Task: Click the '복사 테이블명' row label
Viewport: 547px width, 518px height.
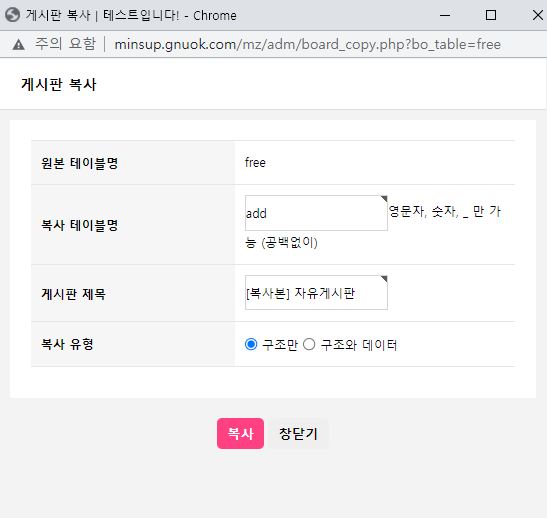Action: pos(80,225)
